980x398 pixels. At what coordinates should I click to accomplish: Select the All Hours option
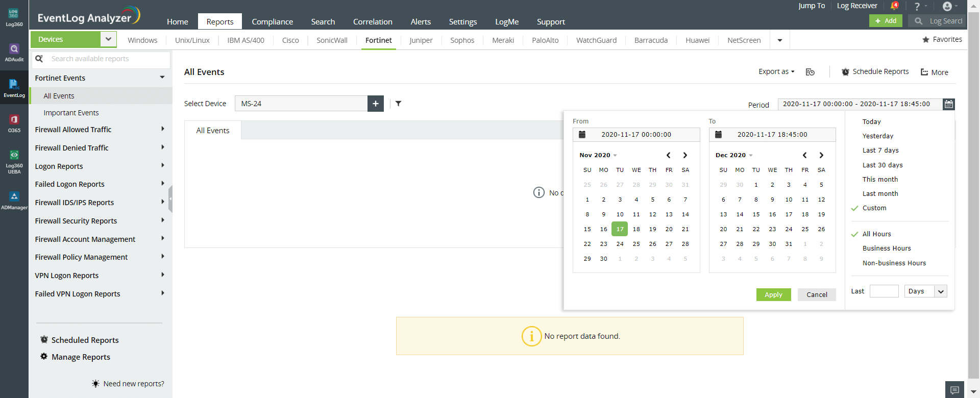(x=876, y=234)
